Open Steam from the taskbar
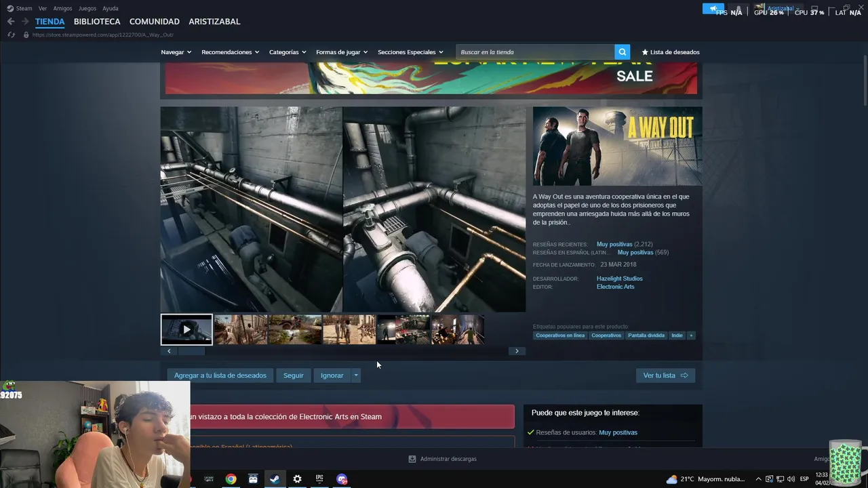Screen dimensions: 868x488 tap(275, 479)
